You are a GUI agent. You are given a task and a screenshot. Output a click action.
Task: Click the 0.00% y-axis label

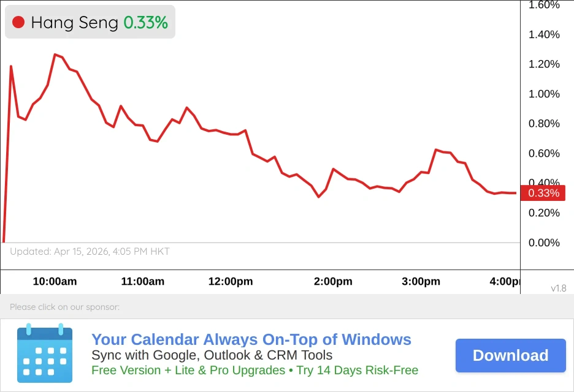tap(544, 243)
